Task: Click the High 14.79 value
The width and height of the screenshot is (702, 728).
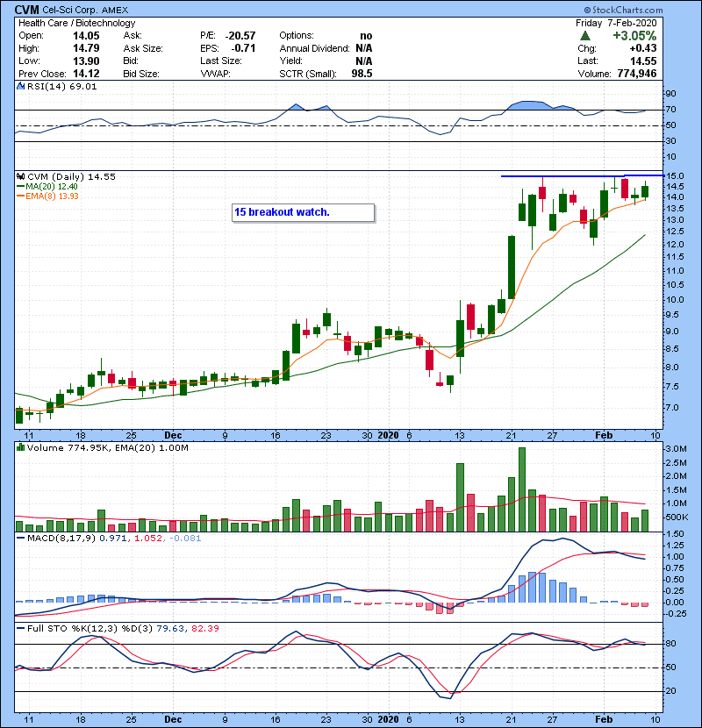Action: (86, 48)
